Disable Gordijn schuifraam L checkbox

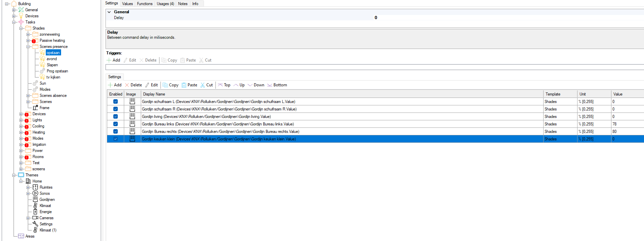coord(115,102)
